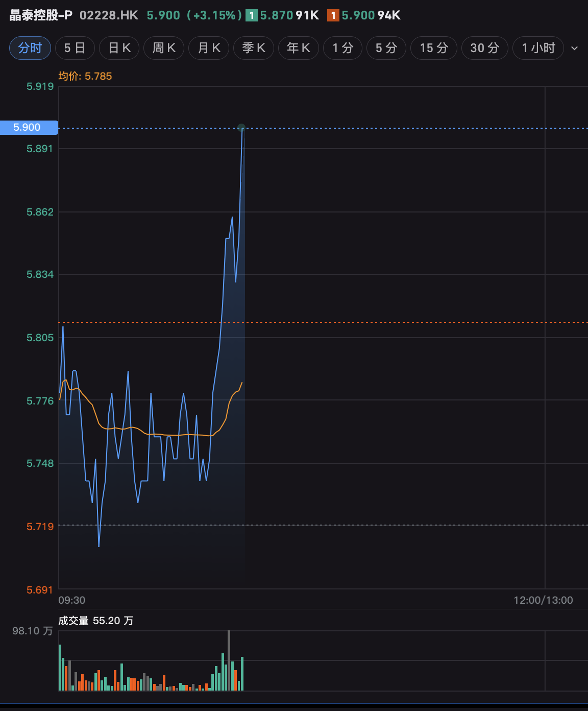
Task: Select the 15分 interval button
Action: [434, 48]
